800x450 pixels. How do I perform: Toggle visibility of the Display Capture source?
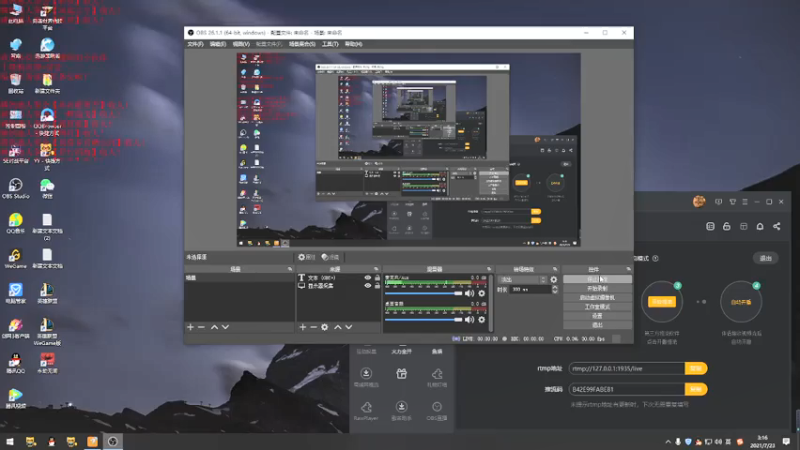[x=367, y=286]
